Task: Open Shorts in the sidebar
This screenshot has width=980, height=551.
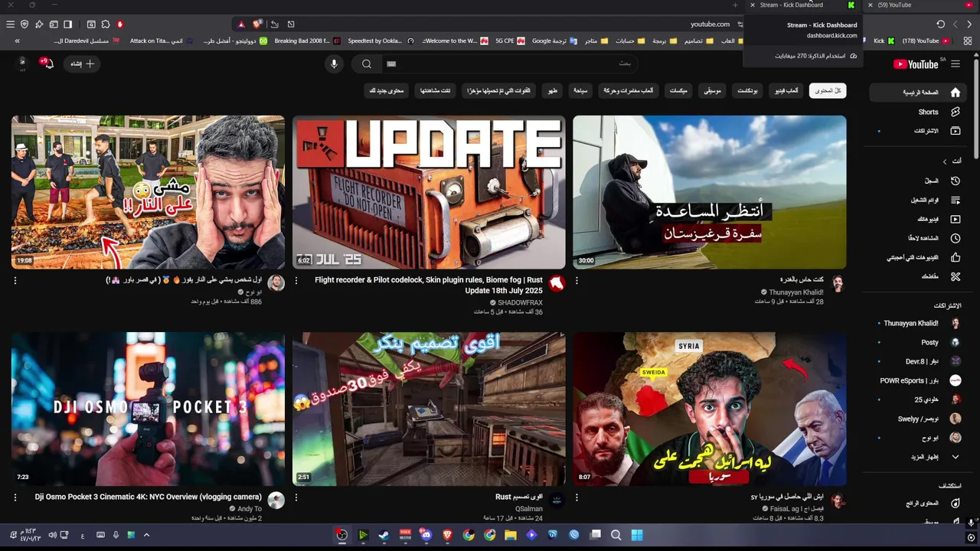Action: point(919,112)
